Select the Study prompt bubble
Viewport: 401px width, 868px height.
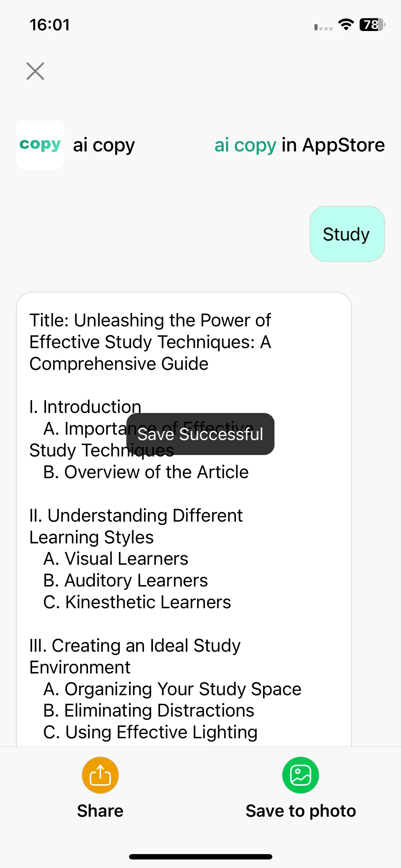(347, 234)
